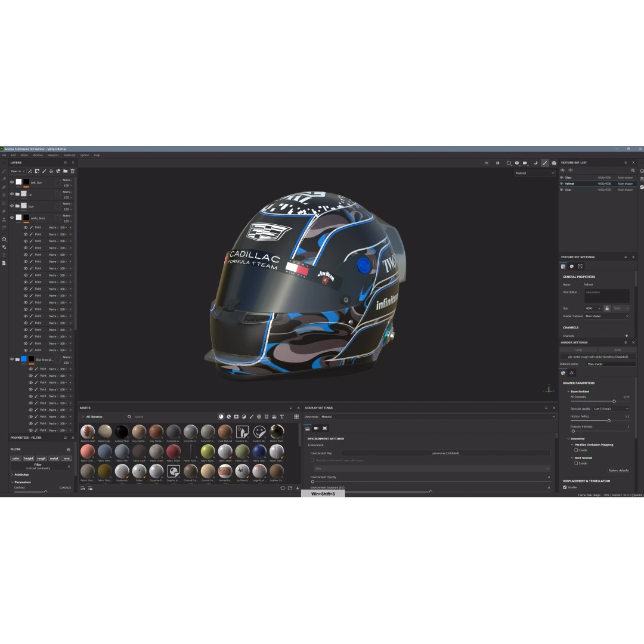Click the export textures icon on left sidebar
The width and height of the screenshot is (644, 644).
(x=4, y=239)
